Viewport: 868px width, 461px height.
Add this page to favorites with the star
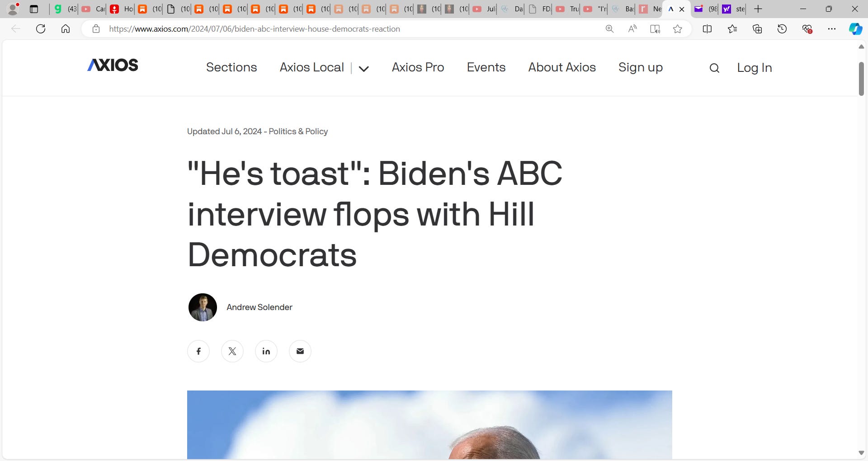[x=677, y=29]
